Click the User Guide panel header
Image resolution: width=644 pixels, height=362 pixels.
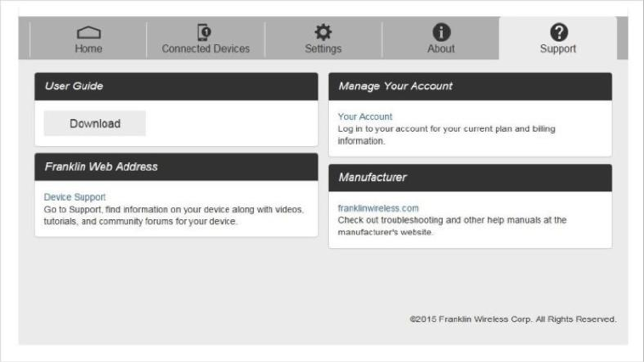click(x=176, y=86)
